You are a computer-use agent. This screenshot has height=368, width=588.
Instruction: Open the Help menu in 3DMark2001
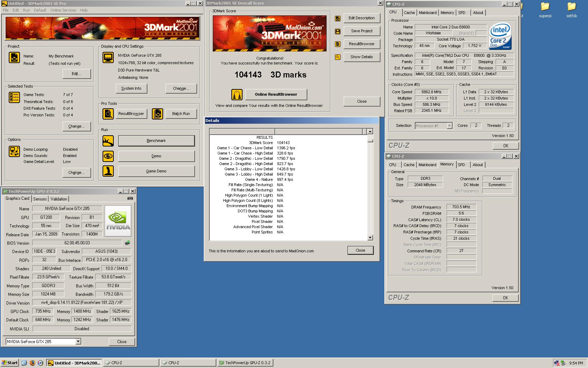[84, 10]
